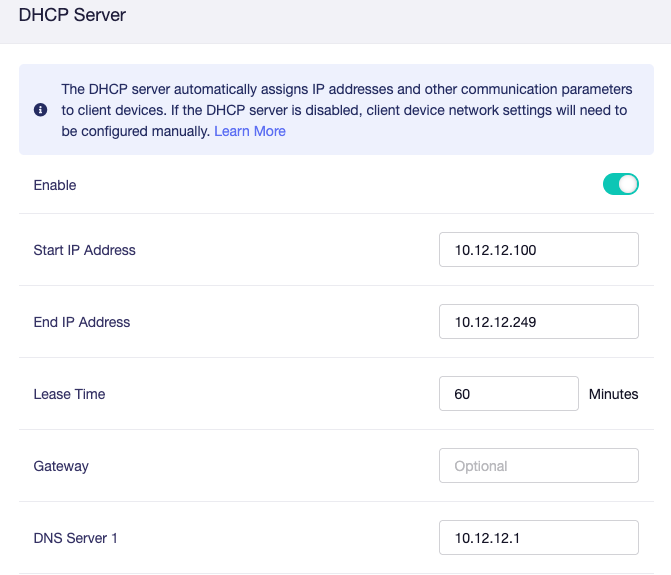Click the Minutes unit label
This screenshot has width=671, height=575.
[x=613, y=394]
